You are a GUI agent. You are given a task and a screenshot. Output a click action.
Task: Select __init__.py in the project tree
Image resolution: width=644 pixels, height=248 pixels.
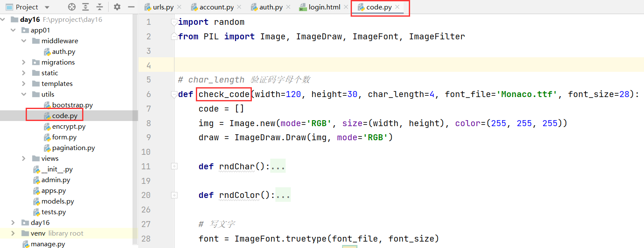(x=57, y=169)
